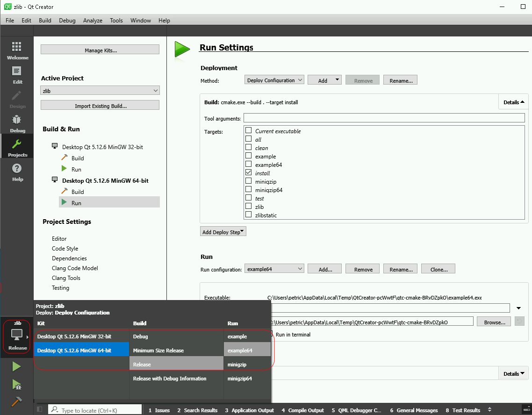Open Code Style project settings
Viewport: 532px width, 415px height.
[x=65, y=248]
